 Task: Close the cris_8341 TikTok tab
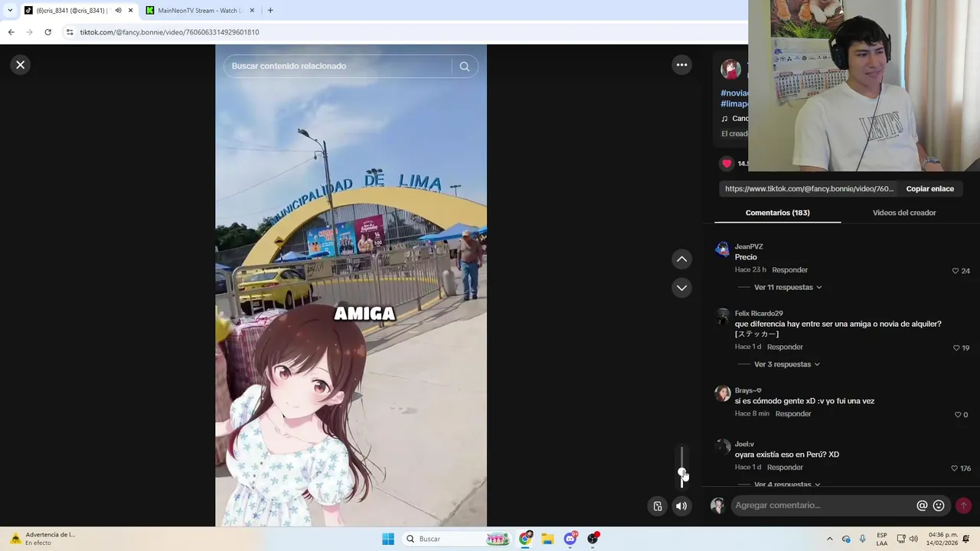[130, 11]
